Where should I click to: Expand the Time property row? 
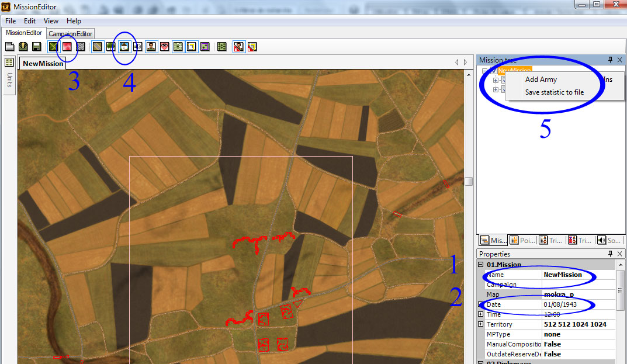coord(481,314)
